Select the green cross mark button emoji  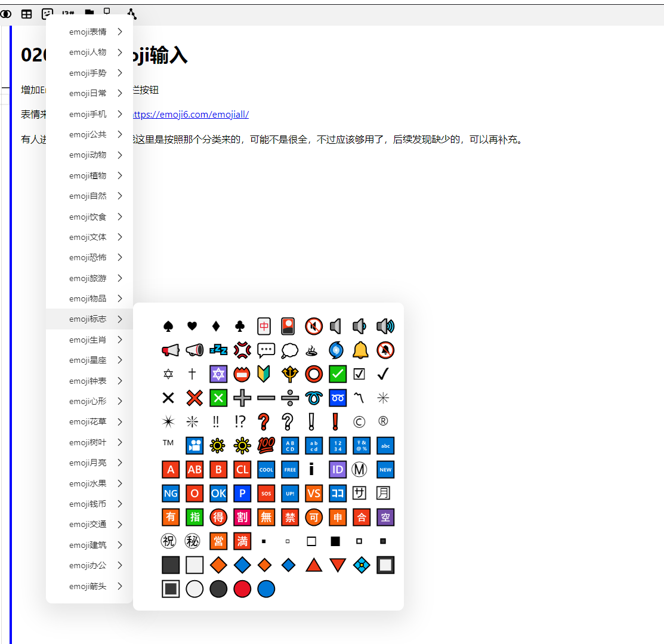[x=218, y=398]
